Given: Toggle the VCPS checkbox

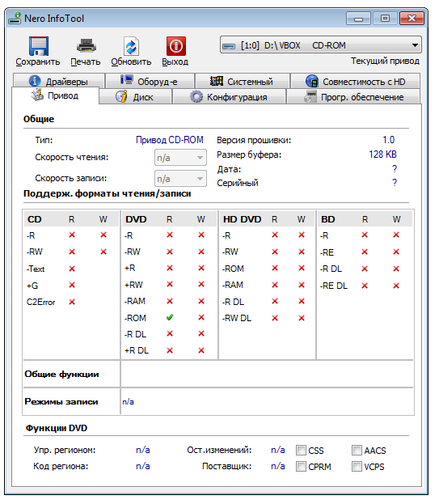Looking at the screenshot, I should (x=357, y=466).
